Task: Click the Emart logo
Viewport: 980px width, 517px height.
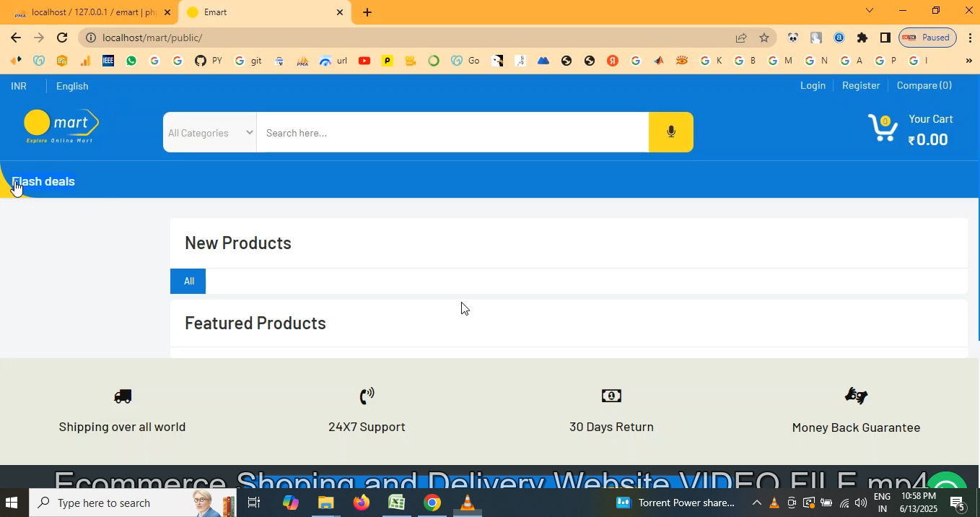Action: (61, 126)
